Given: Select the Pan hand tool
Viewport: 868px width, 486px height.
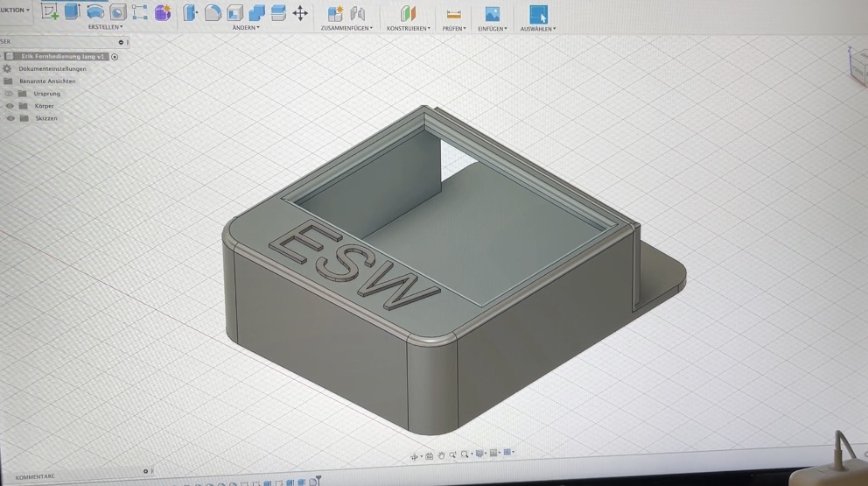Looking at the screenshot, I should 441,455.
